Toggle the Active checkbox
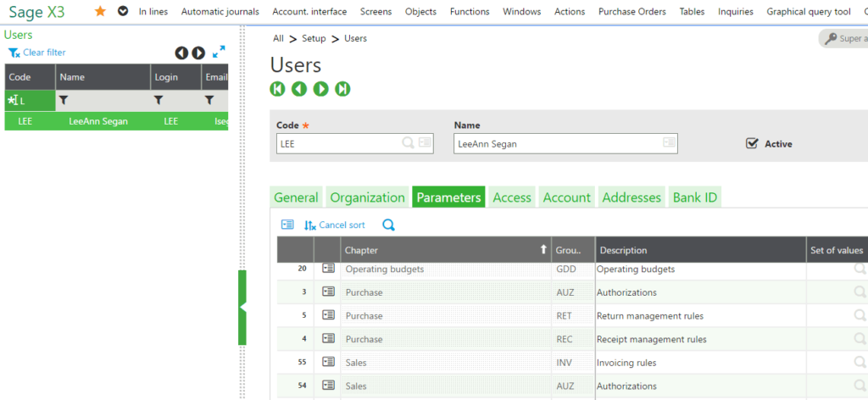 [752, 143]
